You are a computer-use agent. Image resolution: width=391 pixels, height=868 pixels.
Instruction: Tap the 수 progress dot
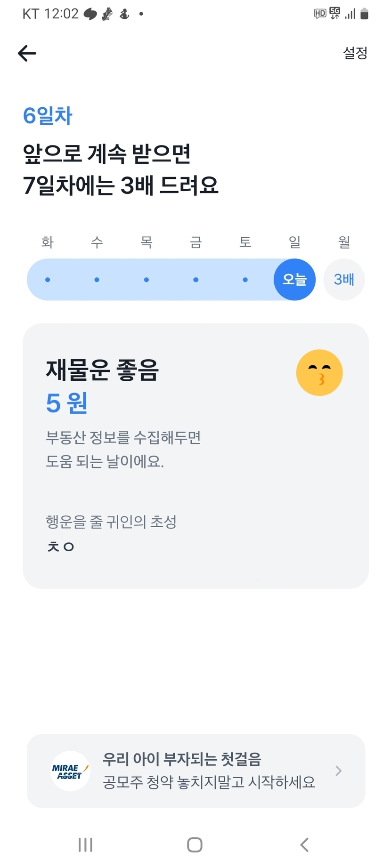[97, 280]
